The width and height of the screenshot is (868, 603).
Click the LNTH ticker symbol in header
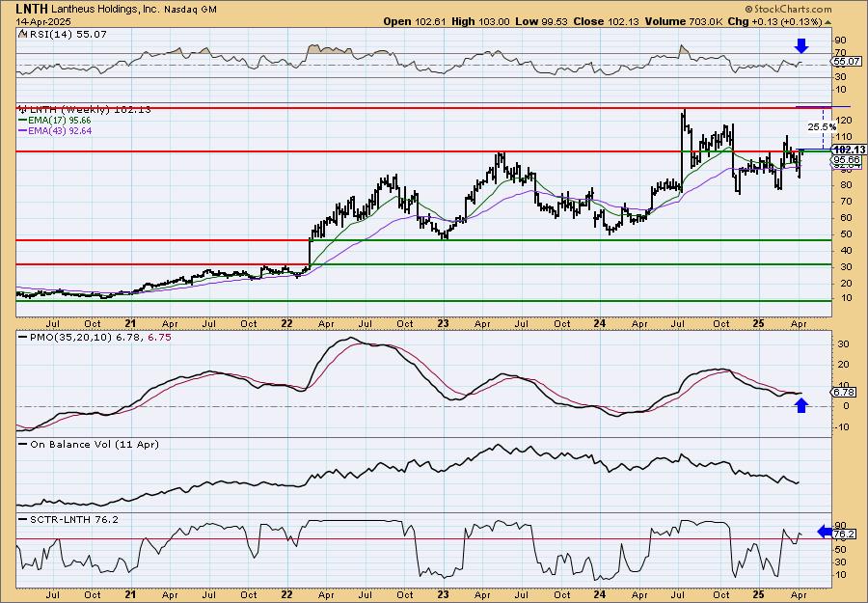[x=32, y=9]
